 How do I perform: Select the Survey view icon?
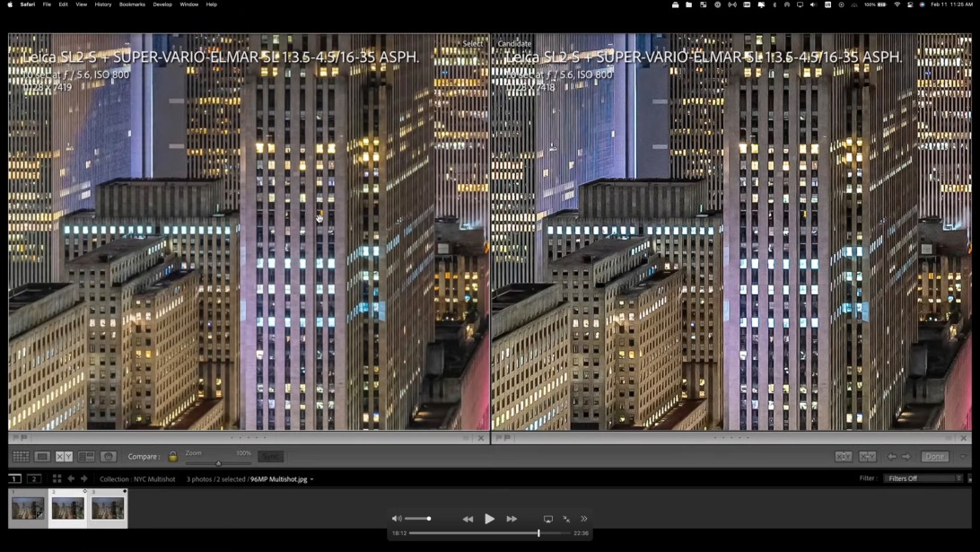(x=86, y=457)
